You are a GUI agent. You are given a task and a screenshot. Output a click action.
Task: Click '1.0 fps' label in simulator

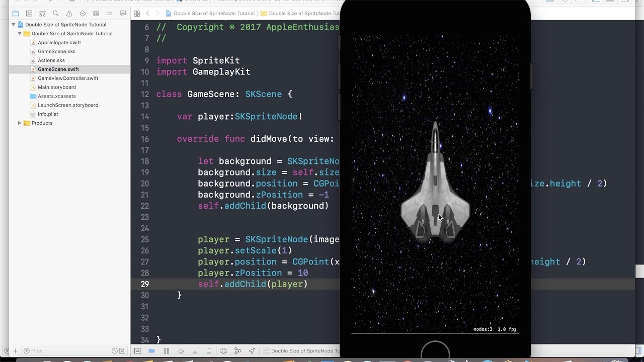point(507,329)
